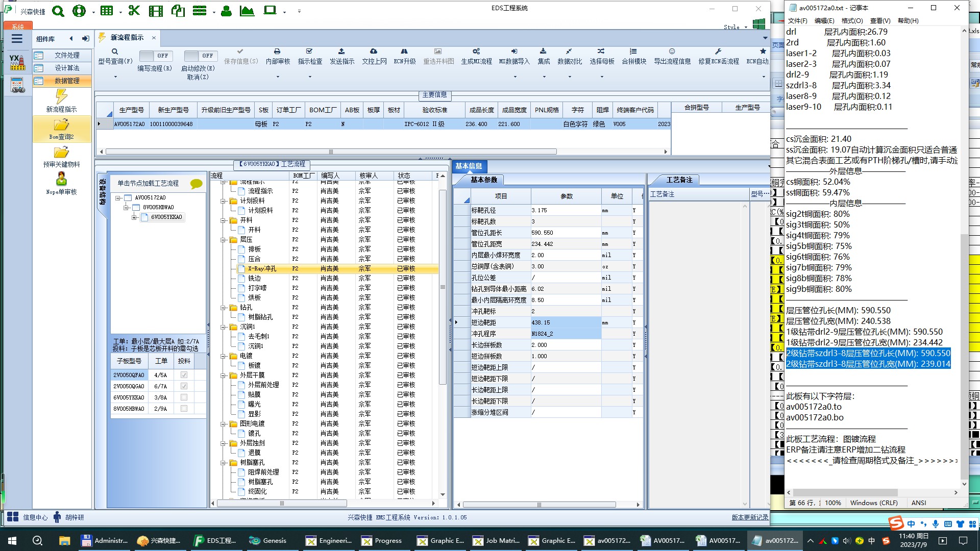Click the 生成MI流程 gears icon
980x551 pixels.
click(x=476, y=52)
